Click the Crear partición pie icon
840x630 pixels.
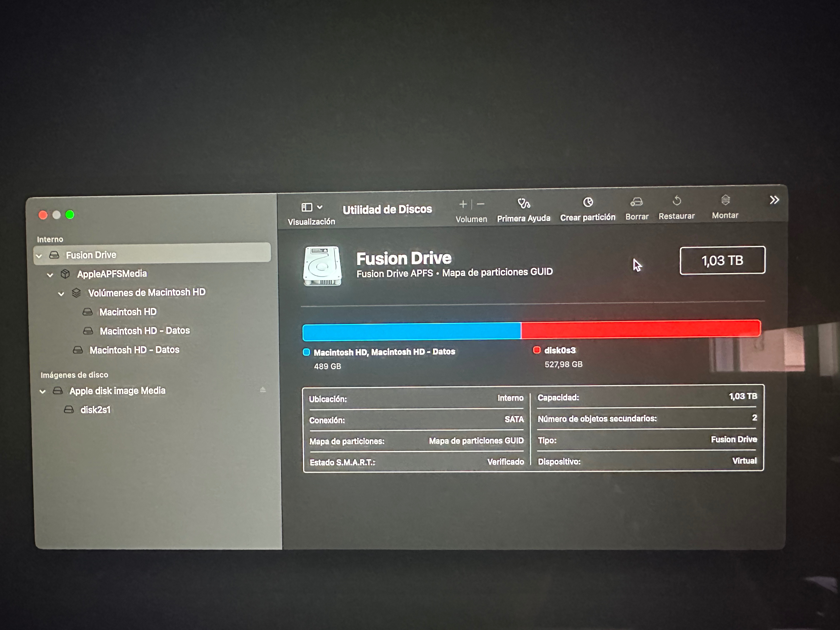588,202
